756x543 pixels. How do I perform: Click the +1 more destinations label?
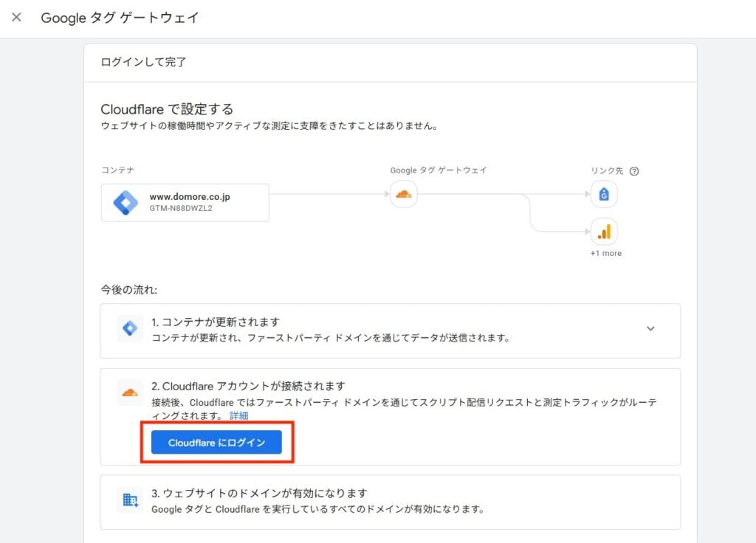(x=606, y=254)
